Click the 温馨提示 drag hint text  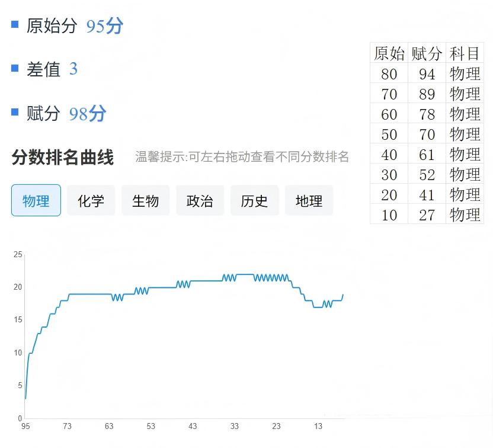coord(242,157)
